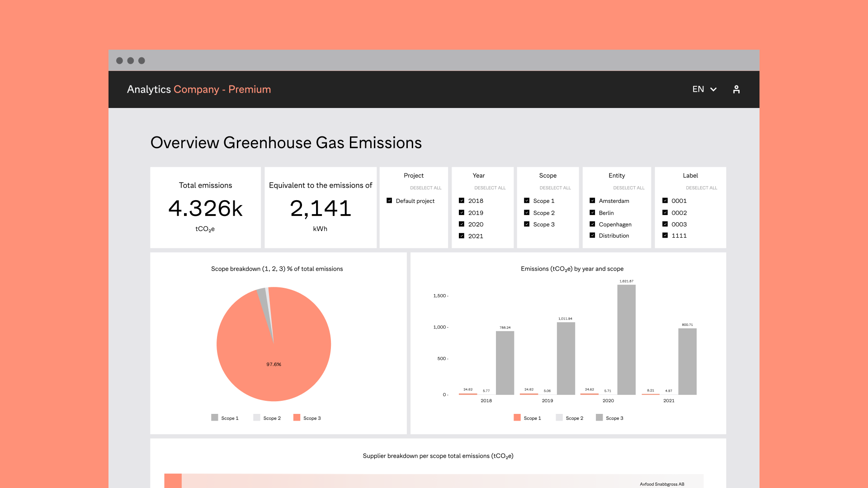Disable the Distribution entity filter
This screenshot has height=488, width=868.
tap(592, 235)
